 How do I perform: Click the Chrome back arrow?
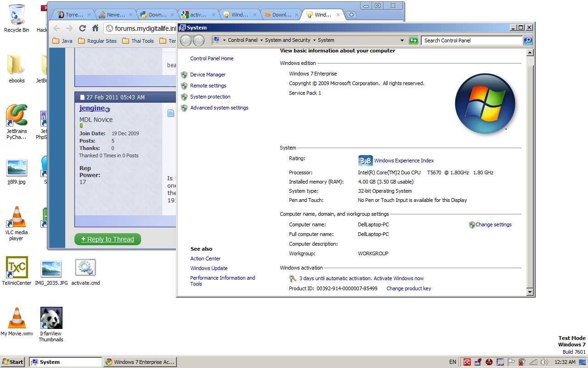point(57,28)
